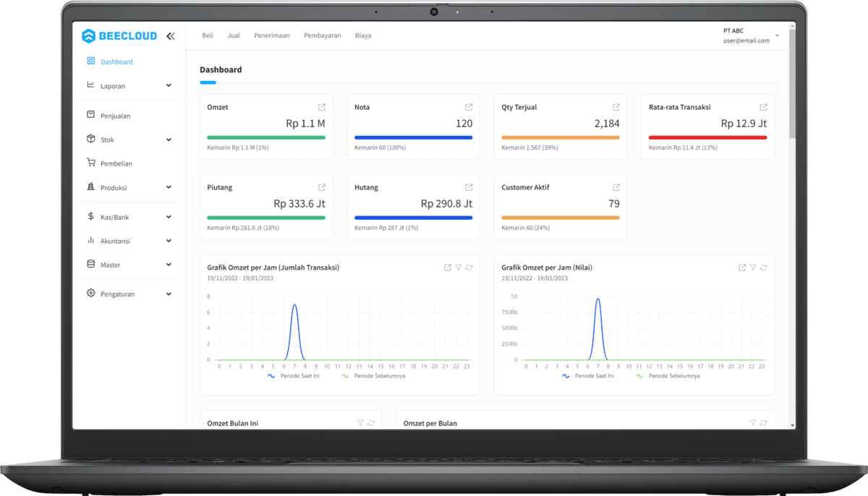Image resolution: width=868 pixels, height=496 pixels.
Task: Click the Pembelian cart icon
Action: click(x=90, y=163)
